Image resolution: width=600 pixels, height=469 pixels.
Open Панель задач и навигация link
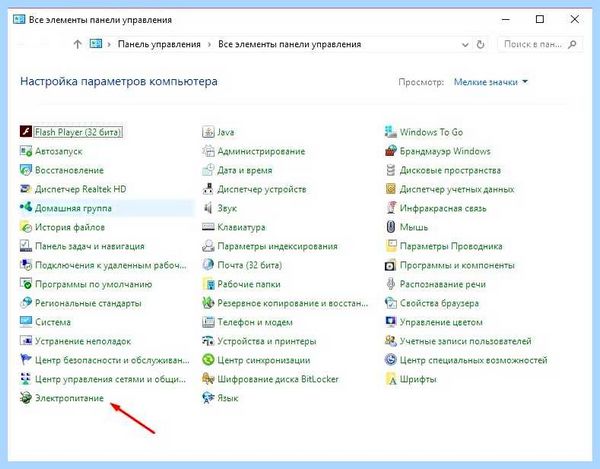coord(90,246)
